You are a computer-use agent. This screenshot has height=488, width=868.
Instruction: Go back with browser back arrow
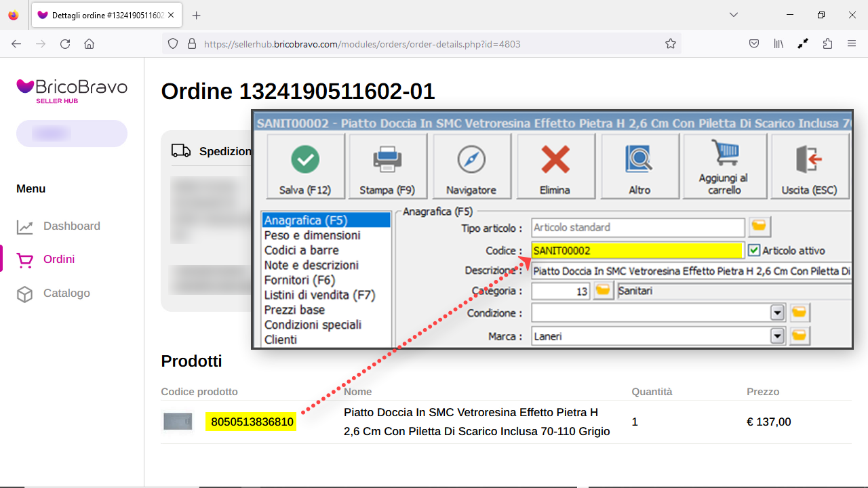pyautogui.click(x=16, y=44)
